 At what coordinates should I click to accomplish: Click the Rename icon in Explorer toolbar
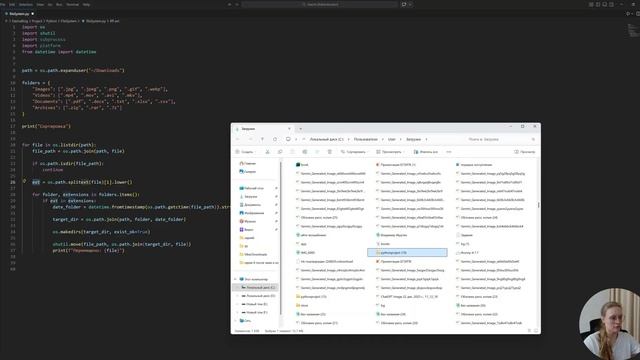pos(304,152)
